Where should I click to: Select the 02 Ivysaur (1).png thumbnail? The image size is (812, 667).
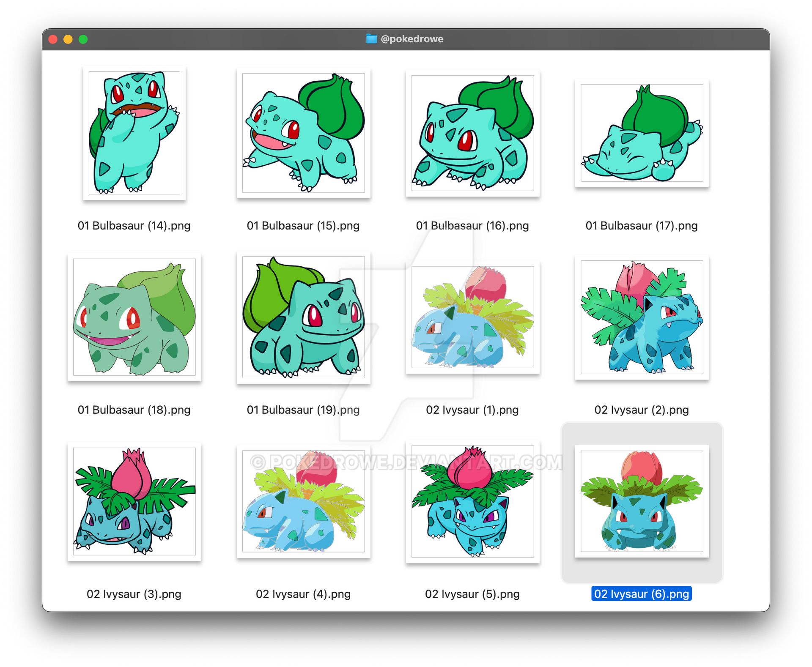click(472, 317)
